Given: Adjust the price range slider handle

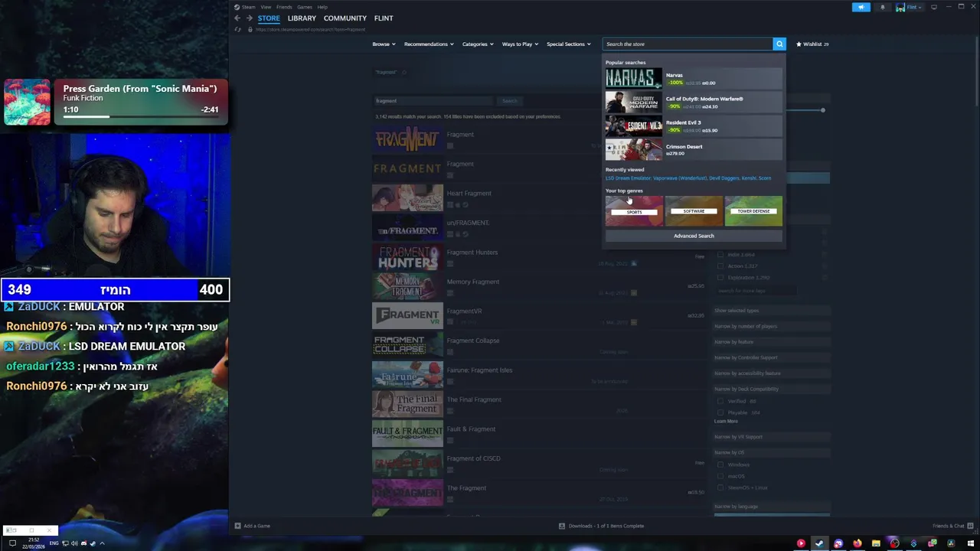Looking at the screenshot, I should click(823, 110).
